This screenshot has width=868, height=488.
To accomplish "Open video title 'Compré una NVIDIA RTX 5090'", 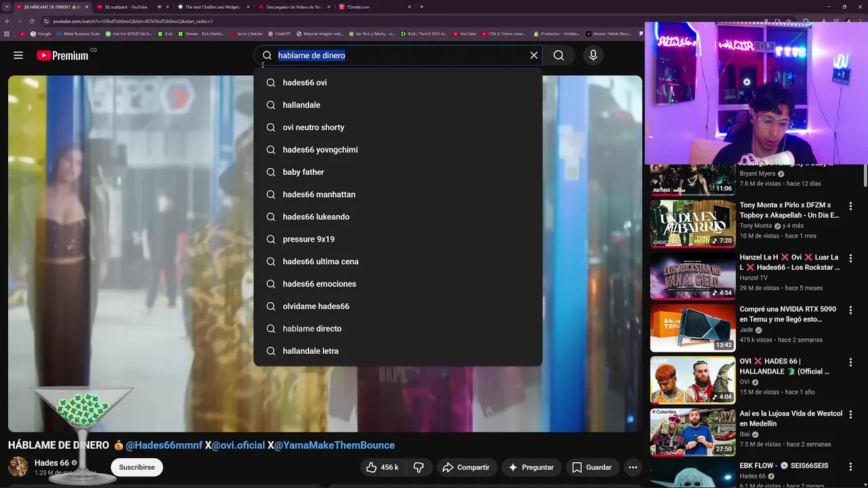I will (x=787, y=314).
